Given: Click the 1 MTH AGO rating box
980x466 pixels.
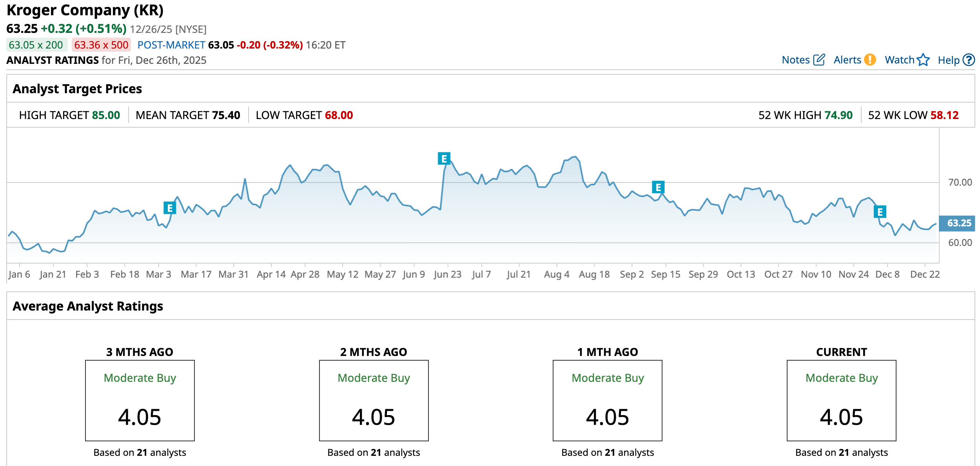Looking at the screenshot, I should click(x=607, y=400).
